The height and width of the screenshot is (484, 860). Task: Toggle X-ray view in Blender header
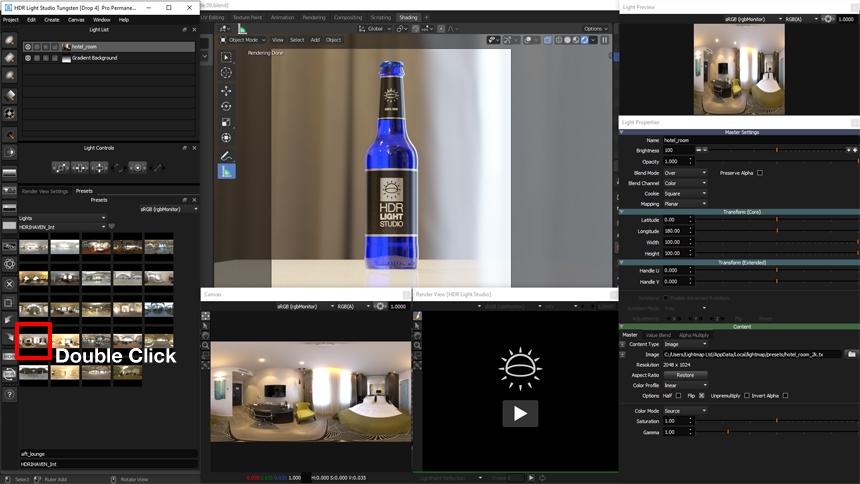(x=547, y=40)
